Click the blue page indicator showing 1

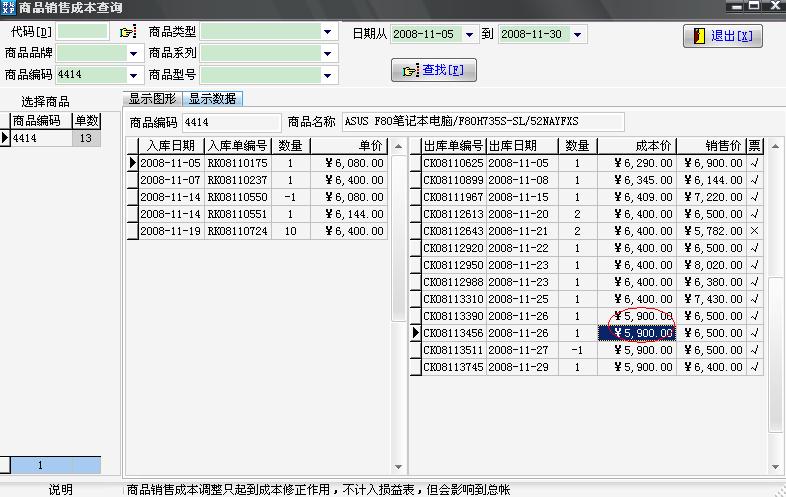tap(55, 465)
